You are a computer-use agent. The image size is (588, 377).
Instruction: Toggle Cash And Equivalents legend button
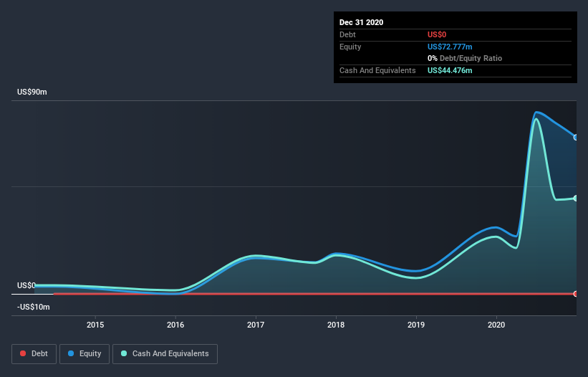[x=165, y=354]
